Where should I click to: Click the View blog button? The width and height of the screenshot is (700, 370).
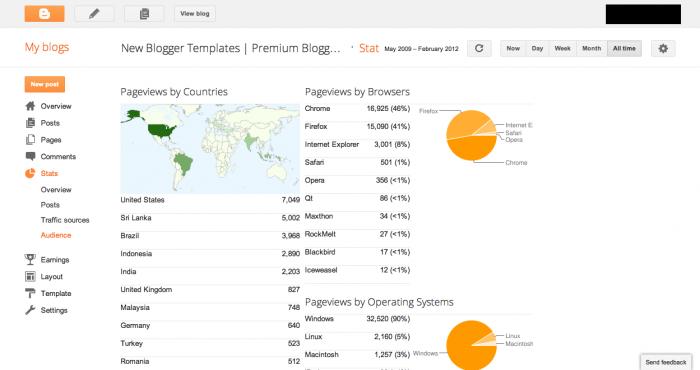coord(195,14)
